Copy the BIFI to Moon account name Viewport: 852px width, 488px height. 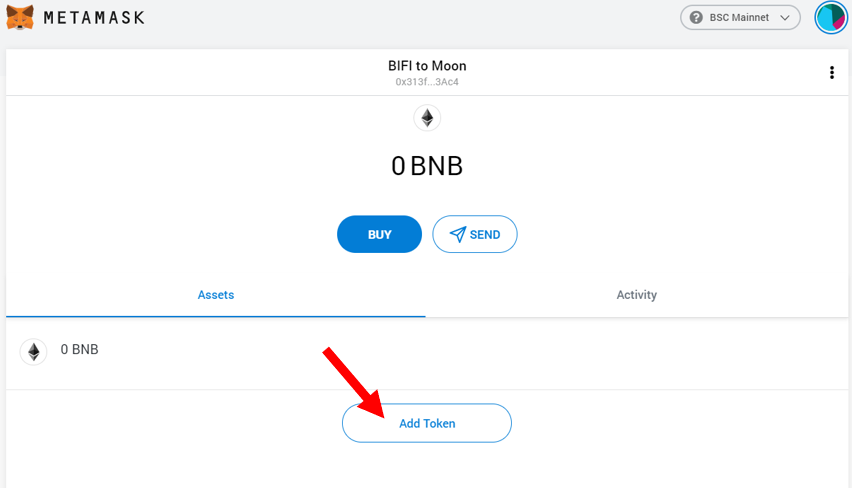427,66
